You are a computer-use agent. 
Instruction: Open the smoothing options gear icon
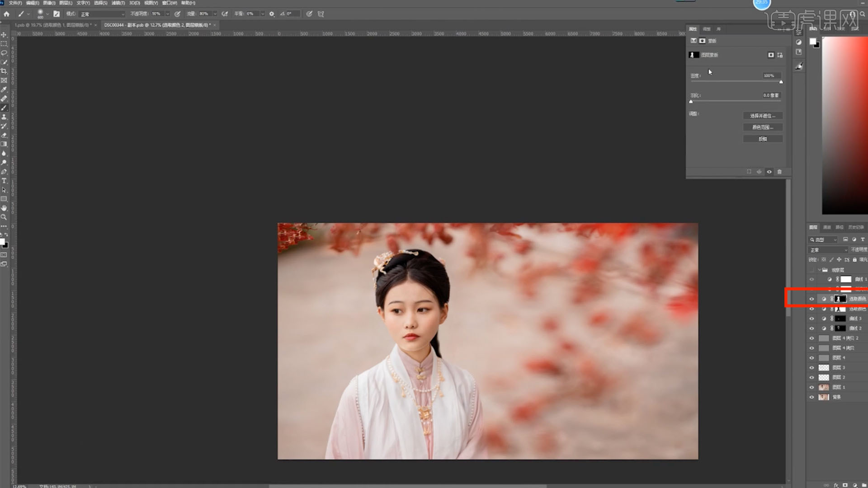(x=272, y=14)
